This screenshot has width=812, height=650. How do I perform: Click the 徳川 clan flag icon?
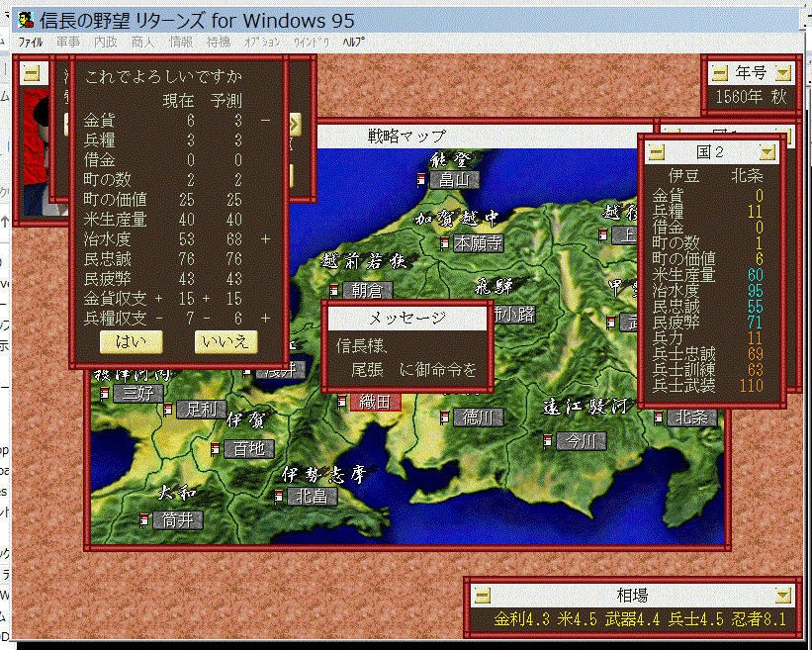click(445, 417)
